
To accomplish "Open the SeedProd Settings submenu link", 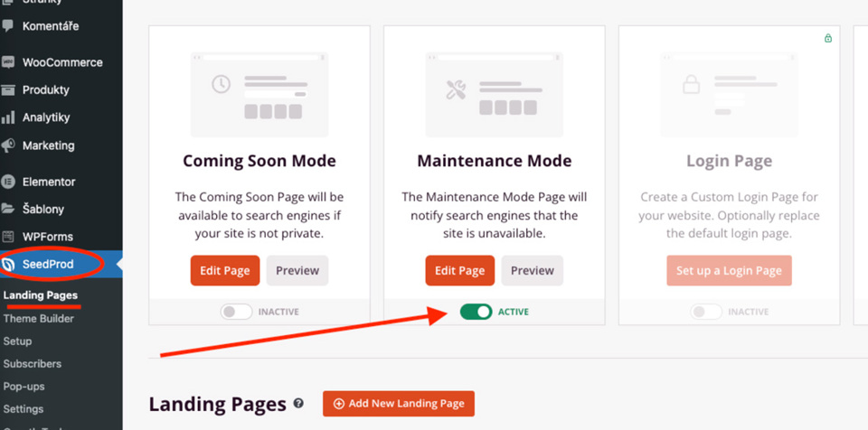I will 24,409.
